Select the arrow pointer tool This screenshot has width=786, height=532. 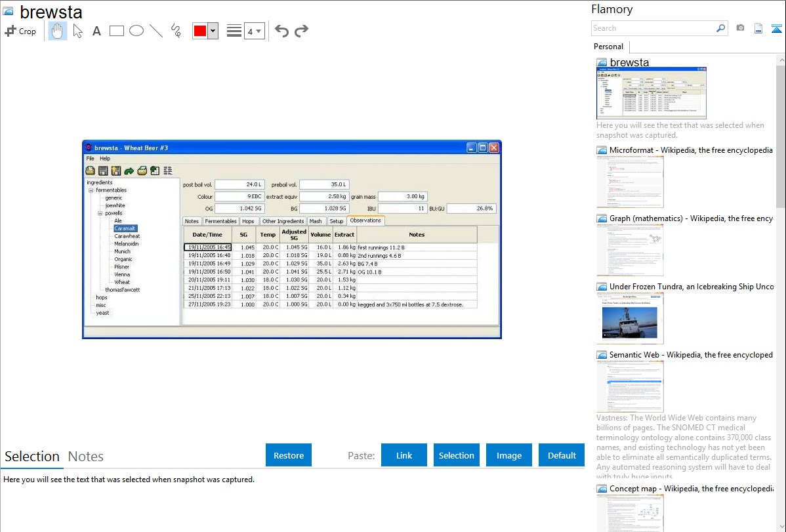point(78,31)
